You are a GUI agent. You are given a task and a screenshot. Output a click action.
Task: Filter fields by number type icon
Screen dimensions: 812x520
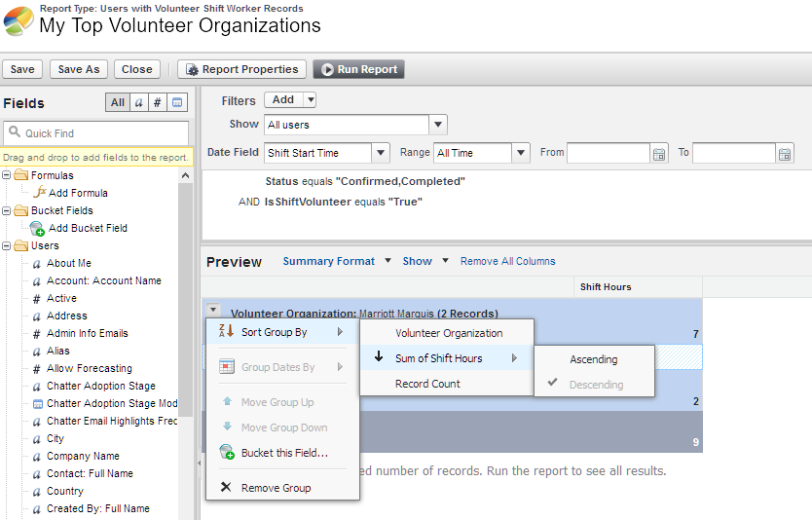tap(158, 102)
